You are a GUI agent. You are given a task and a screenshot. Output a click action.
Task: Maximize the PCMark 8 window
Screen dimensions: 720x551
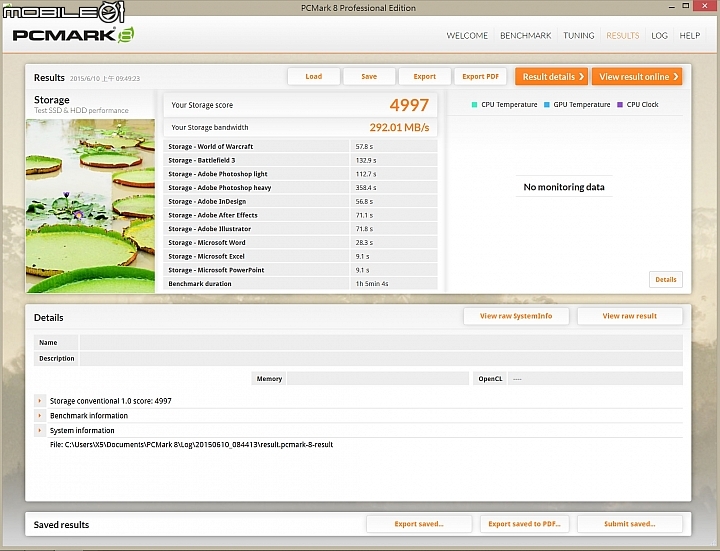(x=686, y=6)
